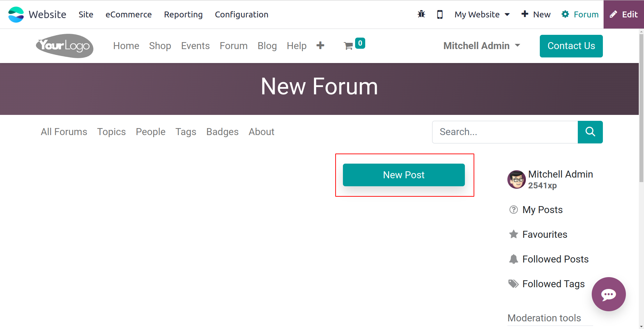This screenshot has width=644, height=329.
Task: Expand the My Website dropdown
Action: click(x=482, y=14)
